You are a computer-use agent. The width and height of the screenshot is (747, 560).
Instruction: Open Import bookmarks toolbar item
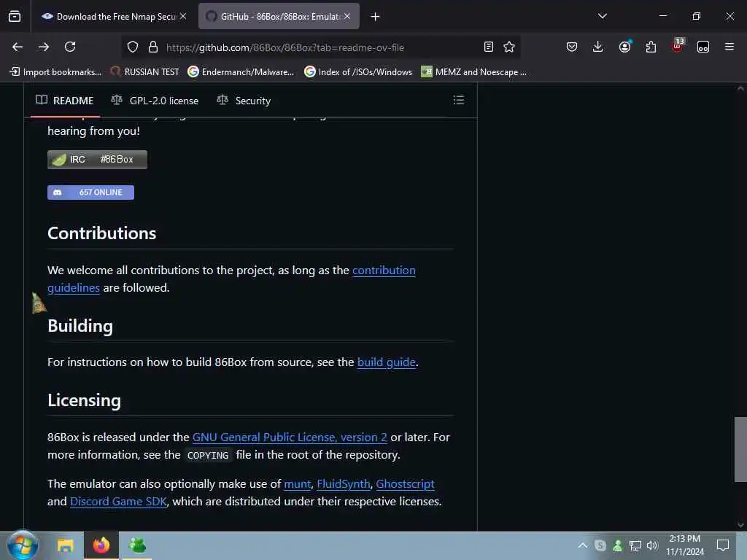[x=55, y=72]
